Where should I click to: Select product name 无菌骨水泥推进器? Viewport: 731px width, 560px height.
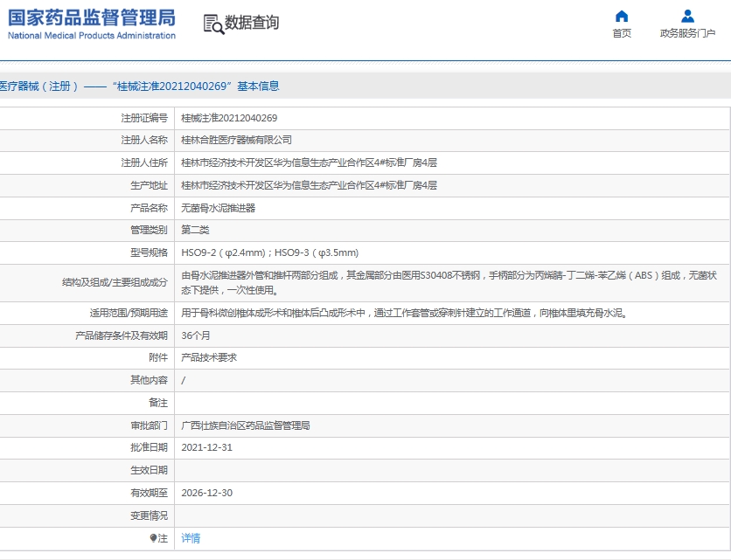click(219, 208)
